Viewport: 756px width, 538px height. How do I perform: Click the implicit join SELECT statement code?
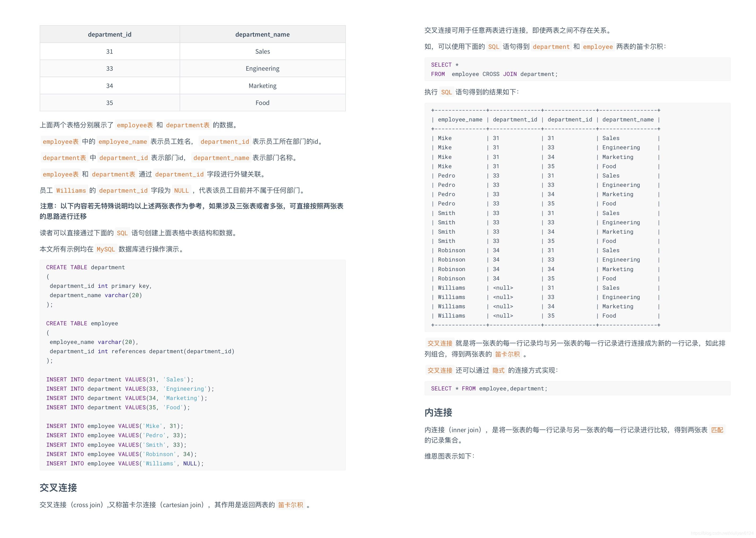tap(489, 388)
